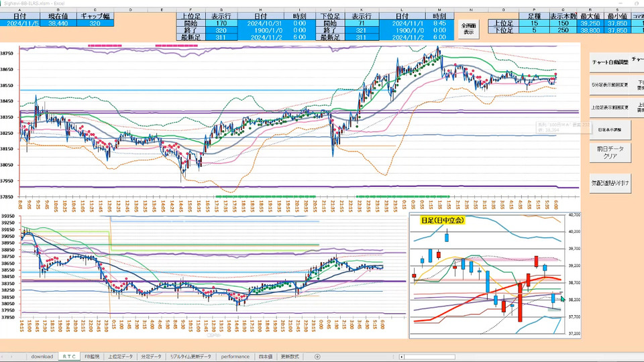Select 上位足 開始 row value 170
The height and width of the screenshot is (362, 644).
point(221,23)
